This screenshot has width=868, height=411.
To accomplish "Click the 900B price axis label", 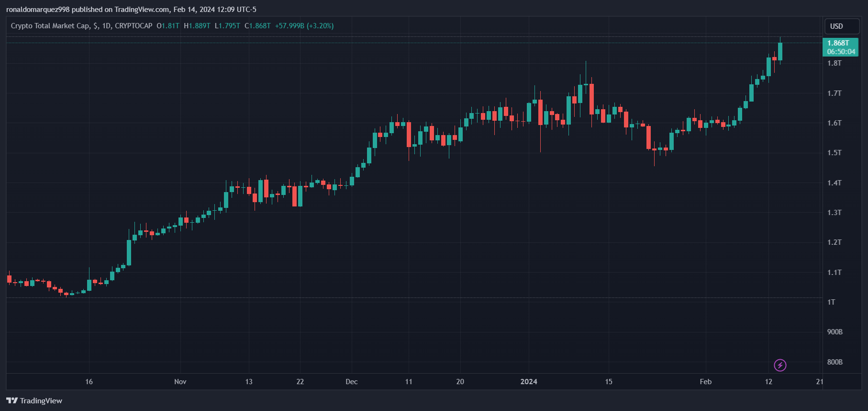I will tap(835, 332).
